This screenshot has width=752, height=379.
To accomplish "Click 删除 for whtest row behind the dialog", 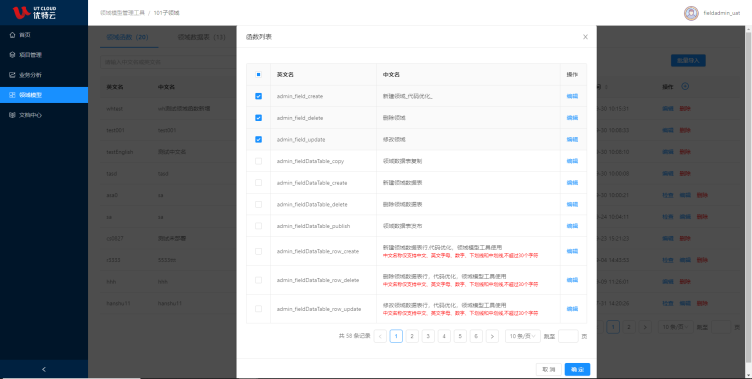I will pyautogui.click(x=685, y=109).
